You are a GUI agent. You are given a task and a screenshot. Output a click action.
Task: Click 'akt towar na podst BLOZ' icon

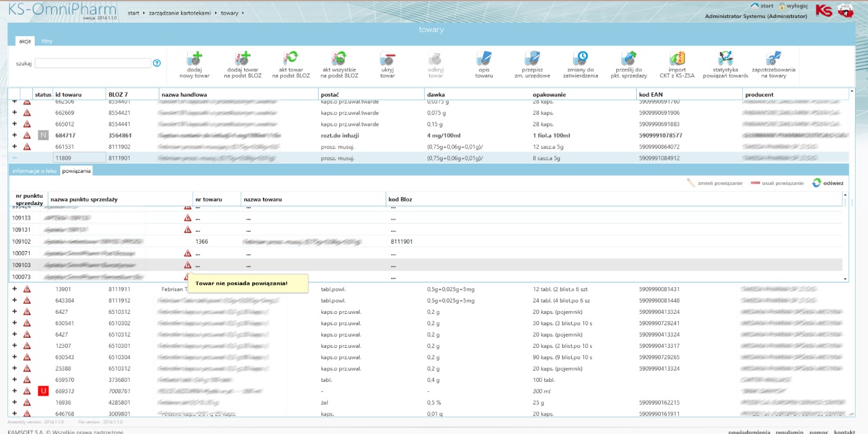coord(291,59)
